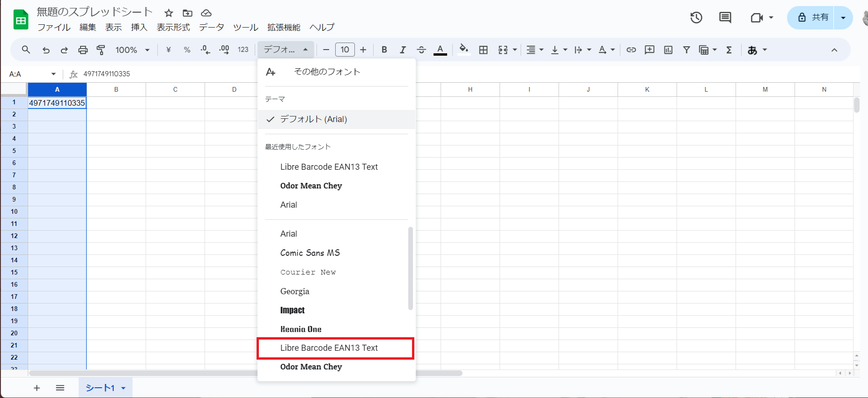The image size is (868, 398).
Task: Select Libre Barcode EAN13 Text in highlighted list
Action: pos(329,348)
